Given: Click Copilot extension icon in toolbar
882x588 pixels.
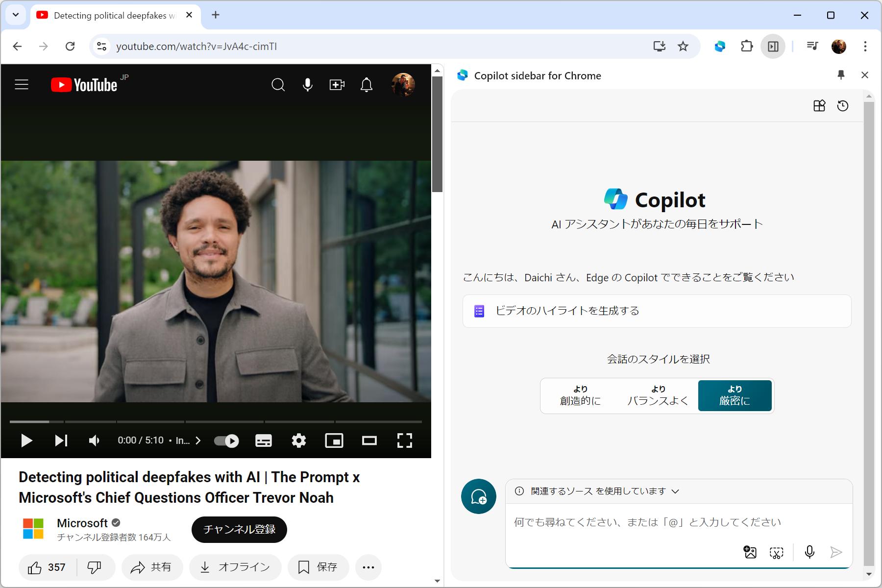Looking at the screenshot, I should [720, 47].
